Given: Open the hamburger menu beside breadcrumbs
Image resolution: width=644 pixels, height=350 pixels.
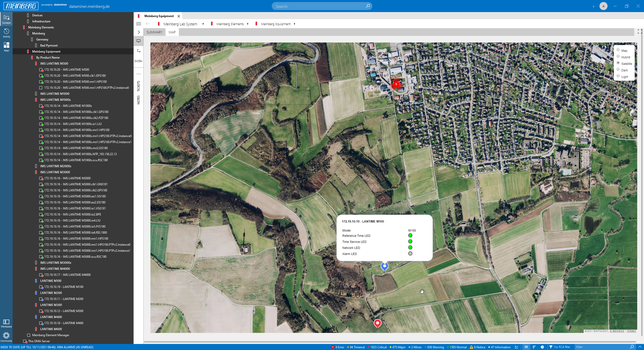Looking at the screenshot, I should [x=139, y=24].
